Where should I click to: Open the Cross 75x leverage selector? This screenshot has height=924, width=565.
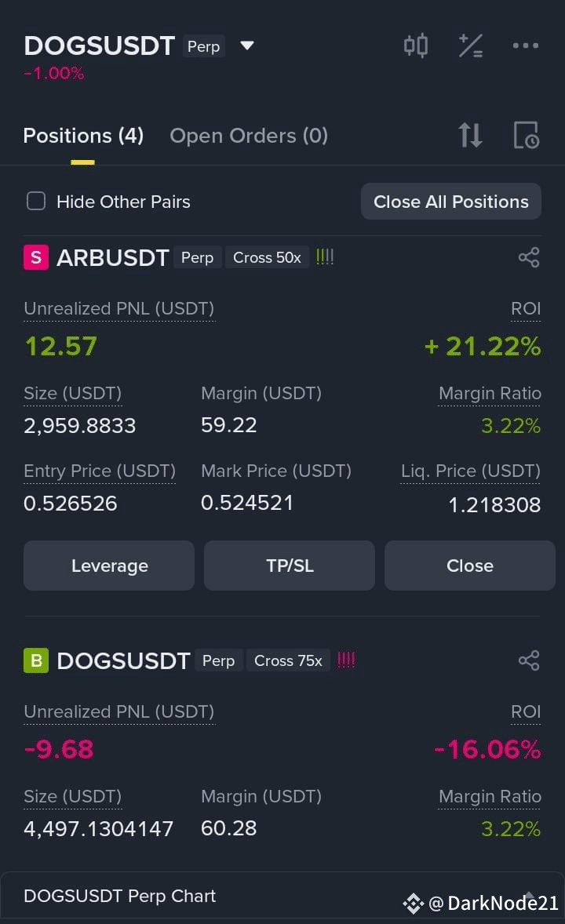pos(289,660)
